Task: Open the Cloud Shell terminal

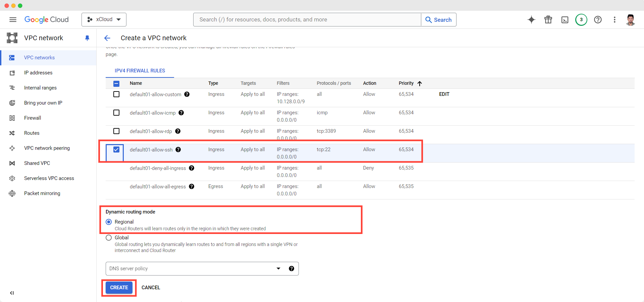Action: pyautogui.click(x=565, y=19)
